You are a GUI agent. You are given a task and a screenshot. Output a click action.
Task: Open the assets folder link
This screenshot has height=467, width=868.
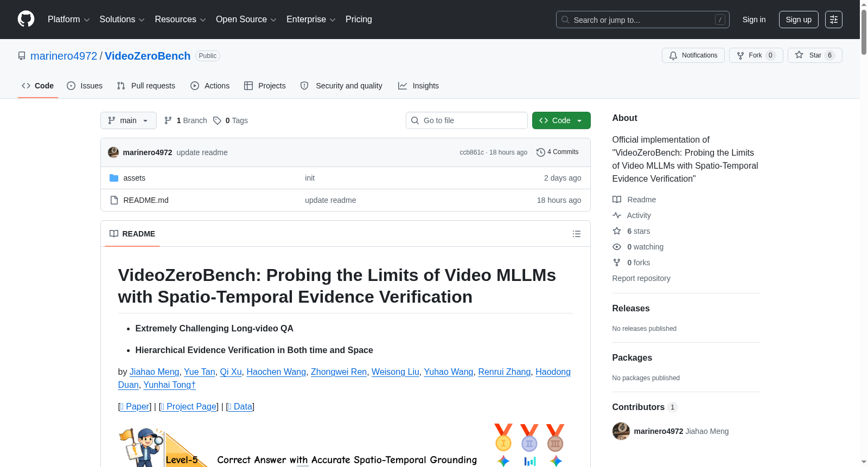(x=134, y=178)
